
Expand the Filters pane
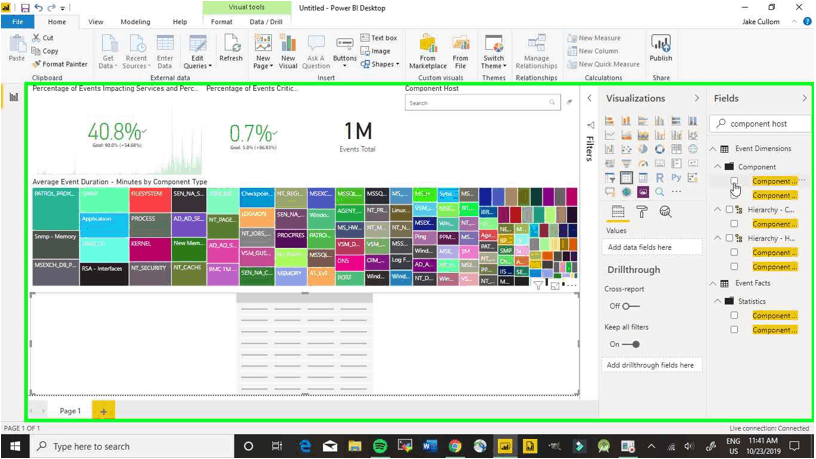coord(590,98)
